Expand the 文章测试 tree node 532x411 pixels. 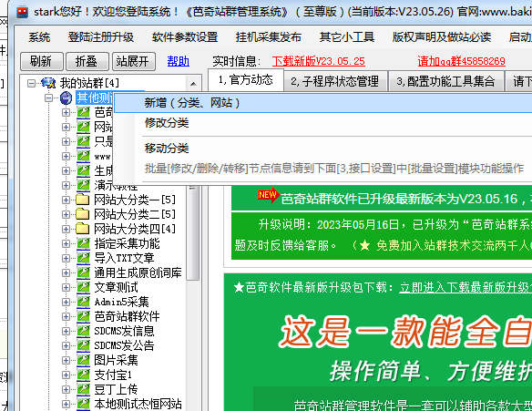point(66,287)
